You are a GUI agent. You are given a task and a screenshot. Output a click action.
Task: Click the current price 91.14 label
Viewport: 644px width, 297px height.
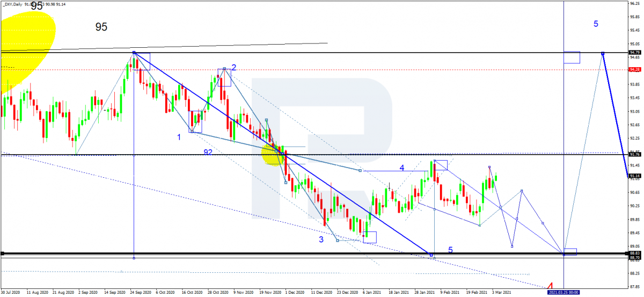(634, 176)
